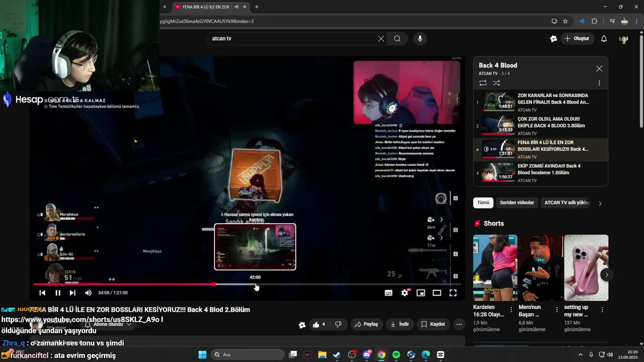Image resolution: width=644 pixels, height=362 pixels.
Task: Skip to the previous video in playlist
Action: tap(42, 293)
